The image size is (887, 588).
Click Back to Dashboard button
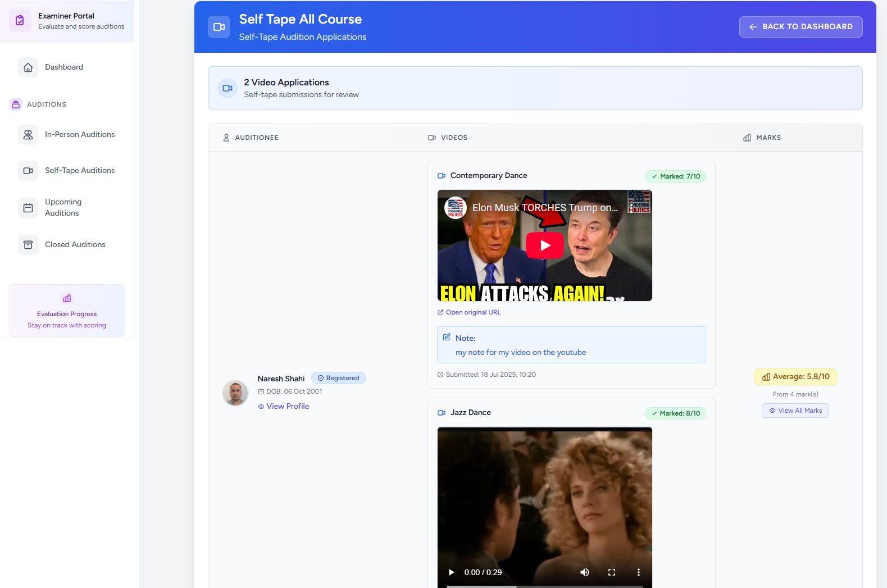(x=800, y=27)
